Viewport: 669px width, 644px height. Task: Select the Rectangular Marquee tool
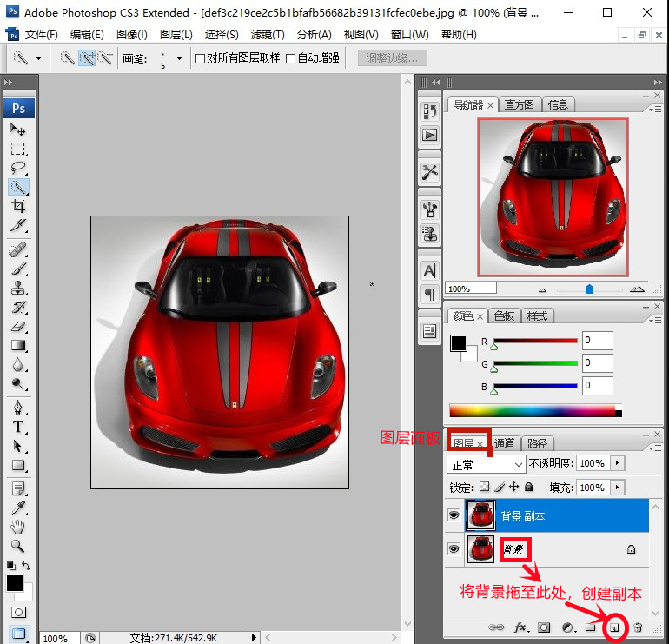[18, 148]
